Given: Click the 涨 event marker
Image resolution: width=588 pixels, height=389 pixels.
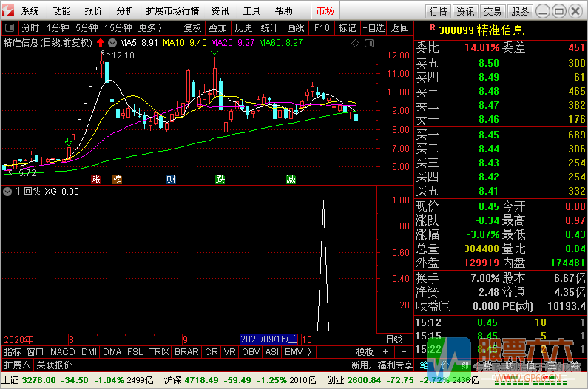Looking at the screenshot, I should [x=95, y=179].
